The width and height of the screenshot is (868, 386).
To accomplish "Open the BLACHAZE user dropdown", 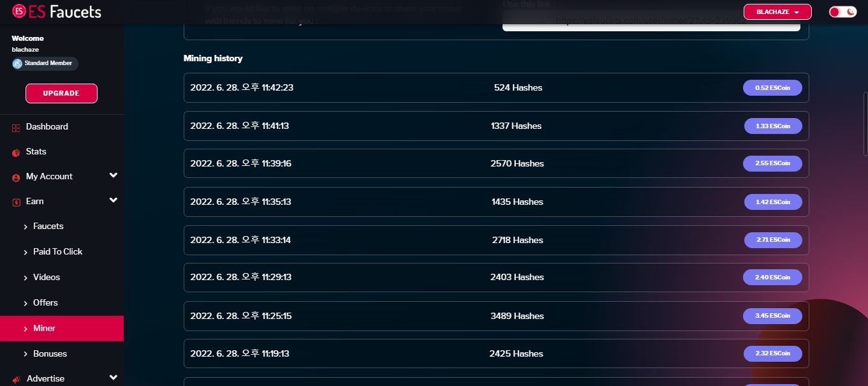I will 777,11.
